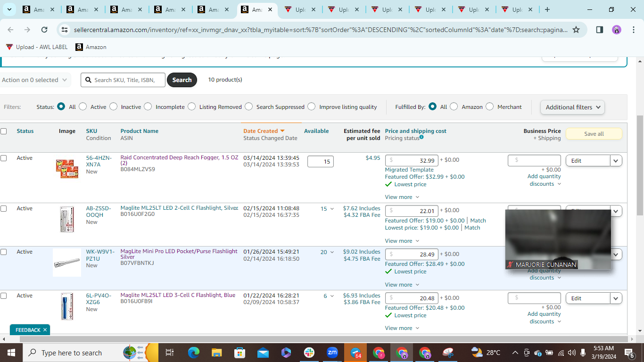Open the Action on 0 selected dropdown
Image resolution: width=644 pixels, height=362 pixels.
pyautogui.click(x=35, y=80)
